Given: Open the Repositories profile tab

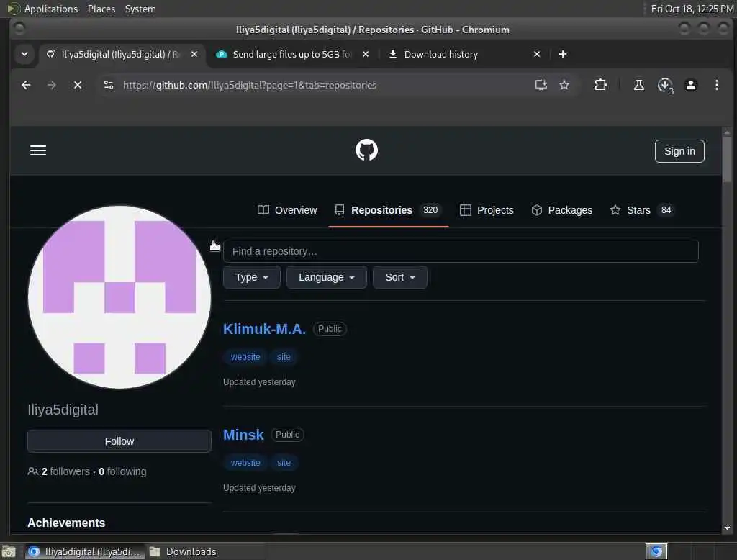Looking at the screenshot, I should pyautogui.click(x=388, y=210).
